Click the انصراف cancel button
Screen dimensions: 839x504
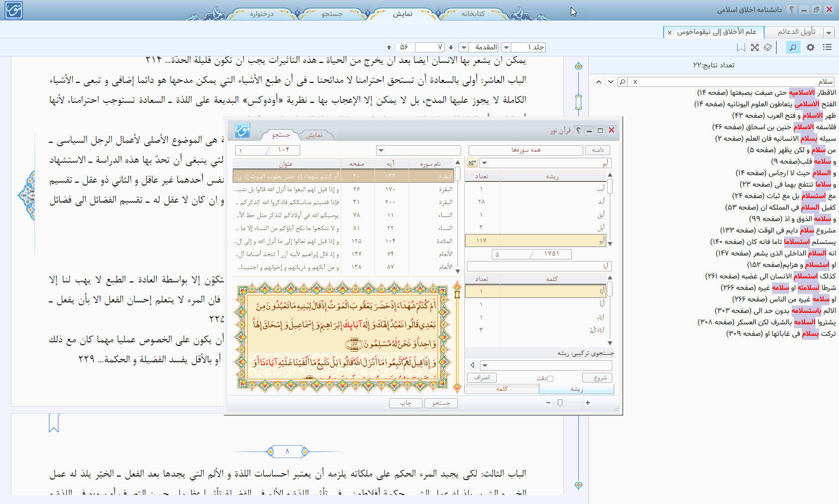482,378
